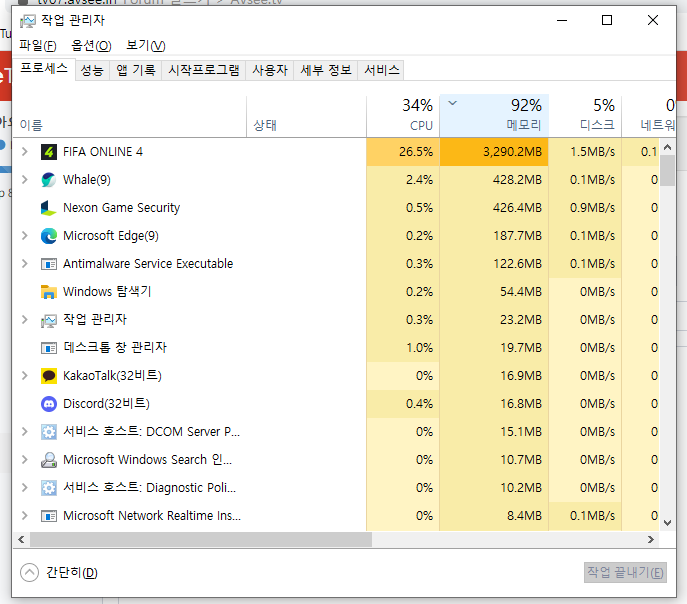Screen dimensions: 687x604
Task: Switch to the 사용자 tab
Action: (270, 71)
